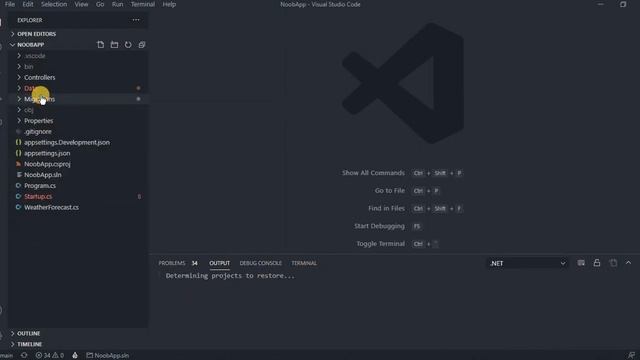Click the 'Show All Commands' hint text
The height and width of the screenshot is (360, 640).
point(373,173)
